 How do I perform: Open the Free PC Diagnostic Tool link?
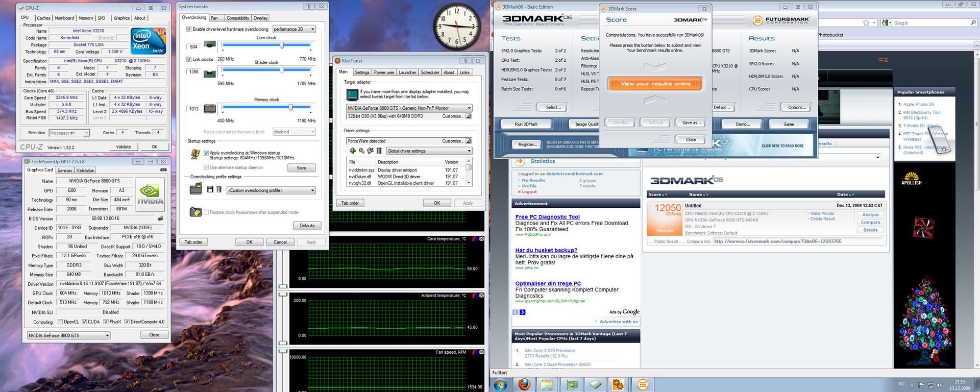[547, 217]
